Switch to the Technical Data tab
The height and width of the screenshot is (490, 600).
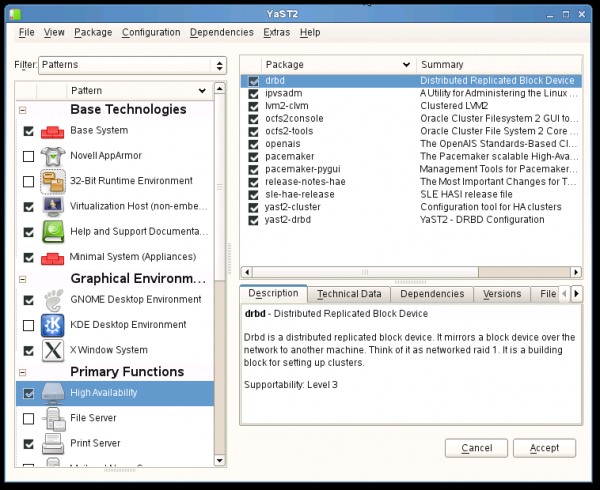point(349,294)
